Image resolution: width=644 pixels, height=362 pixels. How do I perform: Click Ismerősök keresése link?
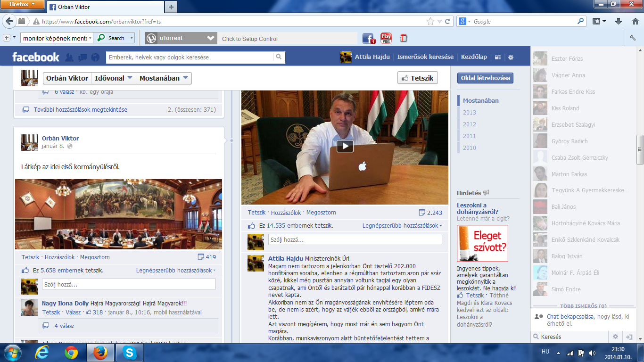pos(425,57)
